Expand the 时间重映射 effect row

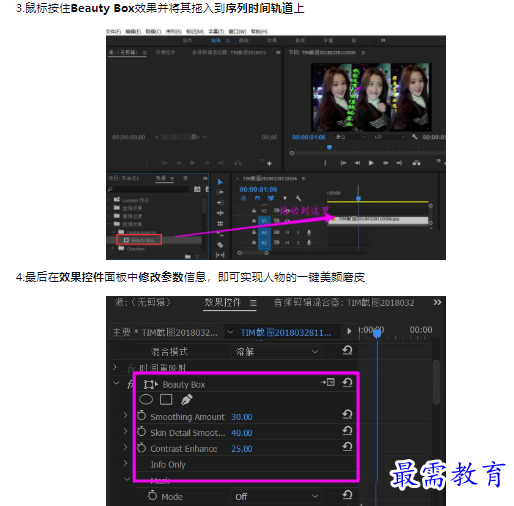click(x=115, y=367)
